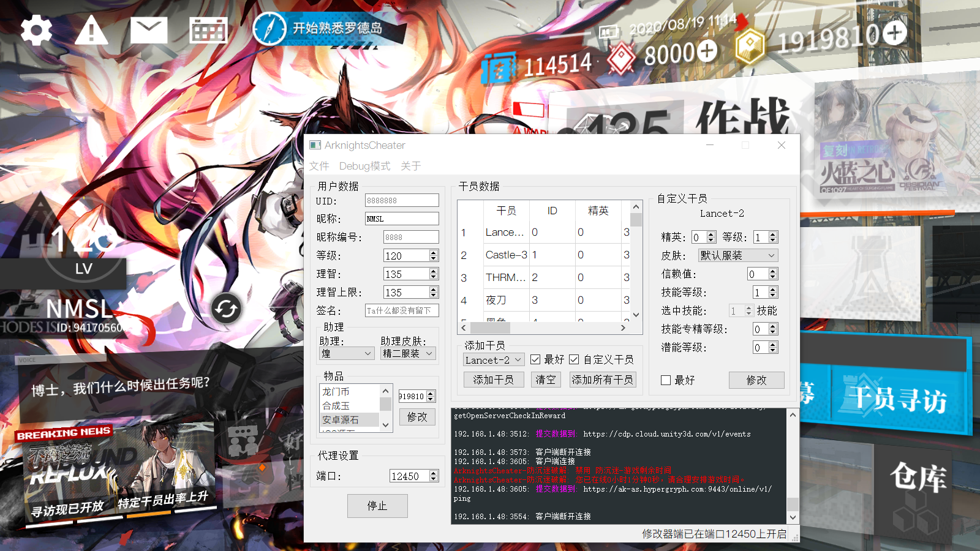Image resolution: width=980 pixels, height=551 pixels.
Task: Adjust the custom operator 精英 spinner
Action: pyautogui.click(x=711, y=237)
